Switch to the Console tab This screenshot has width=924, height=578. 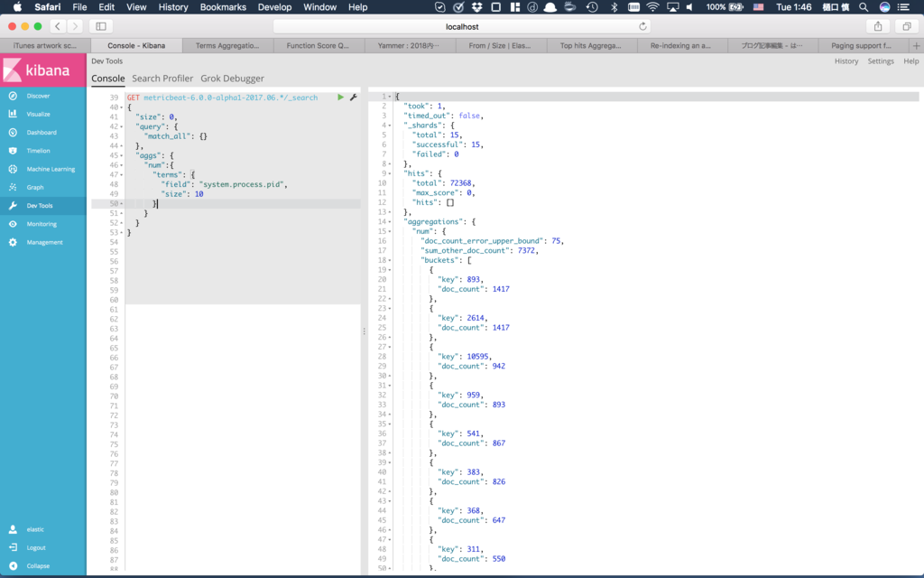[x=108, y=78]
